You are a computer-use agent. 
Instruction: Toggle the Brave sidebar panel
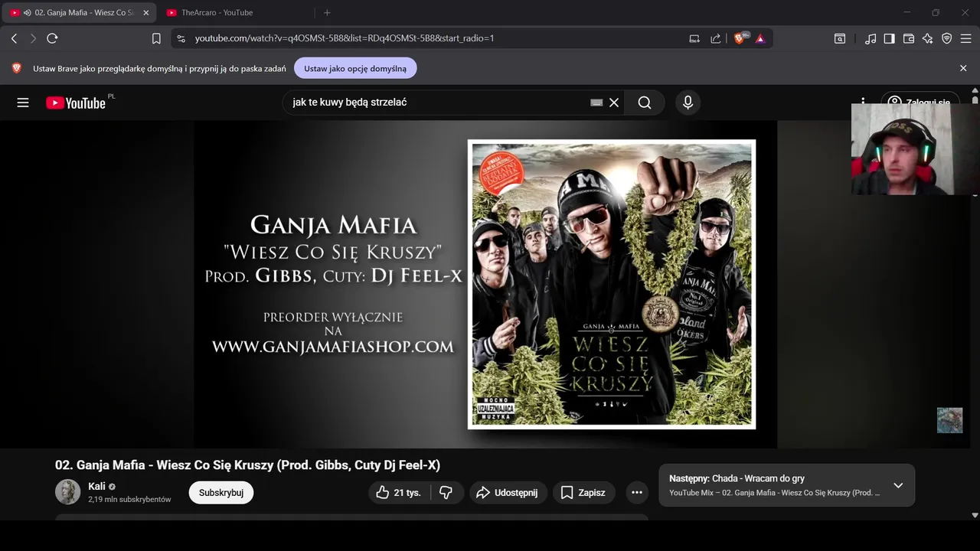click(889, 38)
